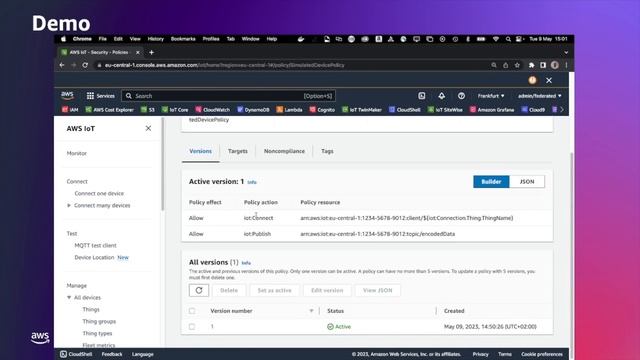Open Cookie preferences in footer
This screenshot has width=640, height=360.
click(542, 354)
